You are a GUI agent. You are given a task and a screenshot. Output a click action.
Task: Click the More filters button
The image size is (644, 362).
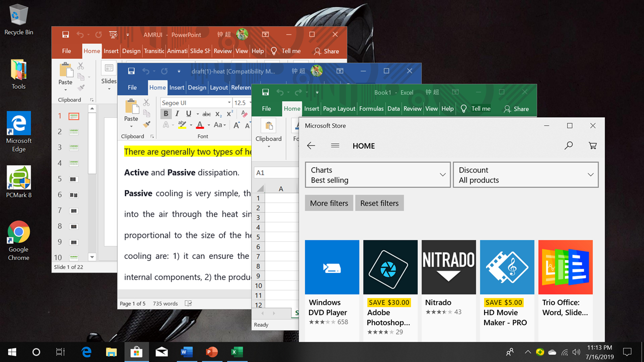click(x=329, y=203)
